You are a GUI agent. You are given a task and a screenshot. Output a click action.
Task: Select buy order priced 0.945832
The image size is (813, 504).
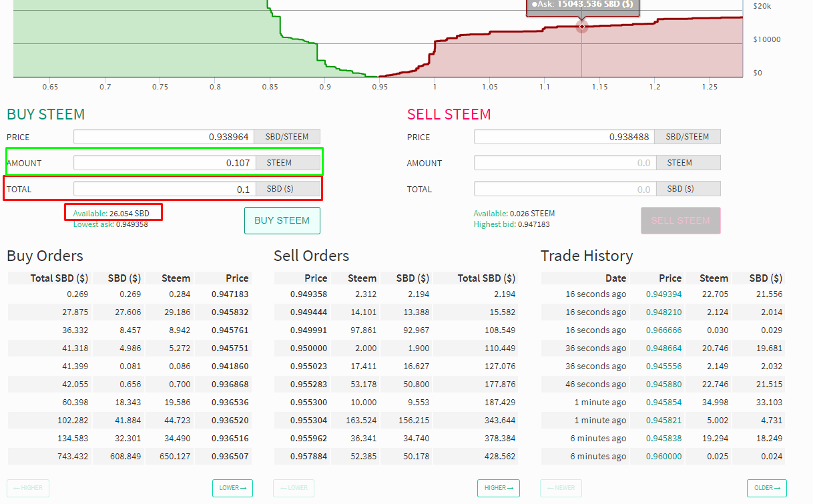[129, 312]
